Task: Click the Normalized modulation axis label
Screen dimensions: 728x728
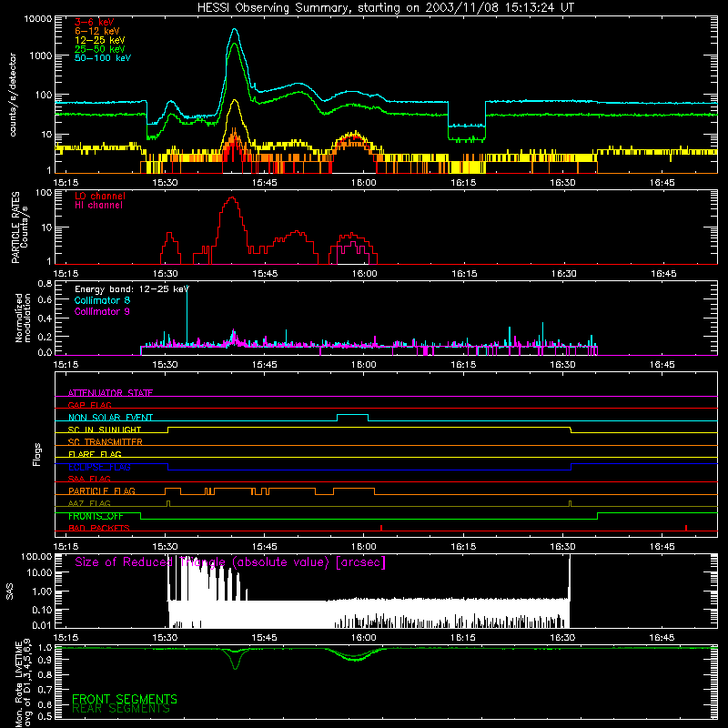Action: click(x=23, y=318)
